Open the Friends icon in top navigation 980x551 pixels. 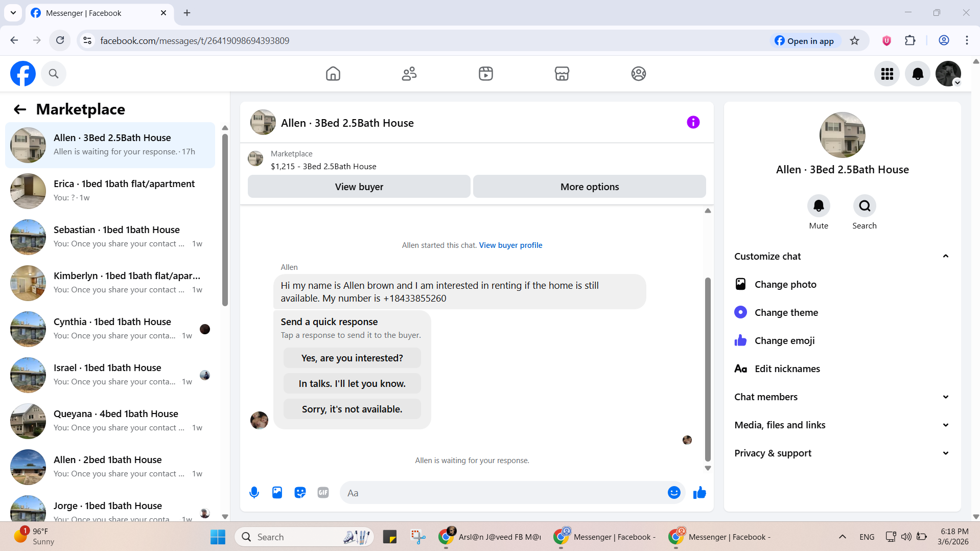409,74
